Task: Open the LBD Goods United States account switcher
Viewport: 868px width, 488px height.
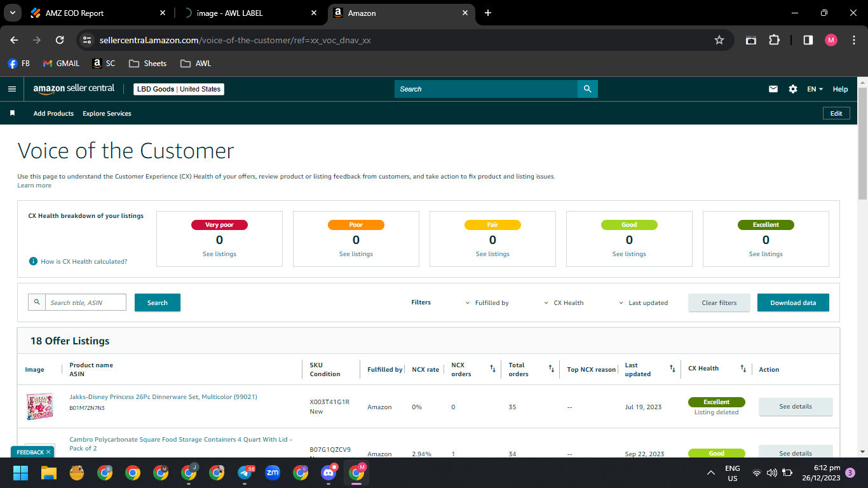Action: click(179, 89)
